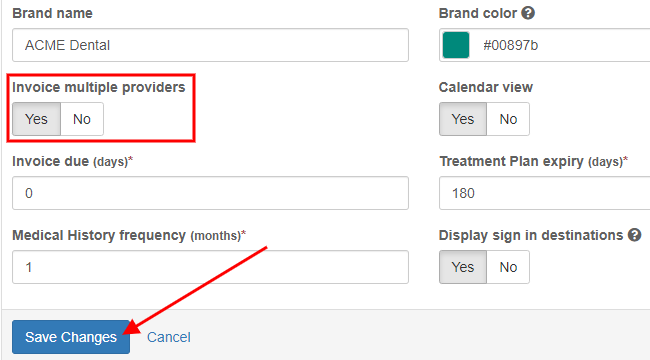Set Calendar view to Yes
Viewport: 650px width, 360px height.
[463, 119]
